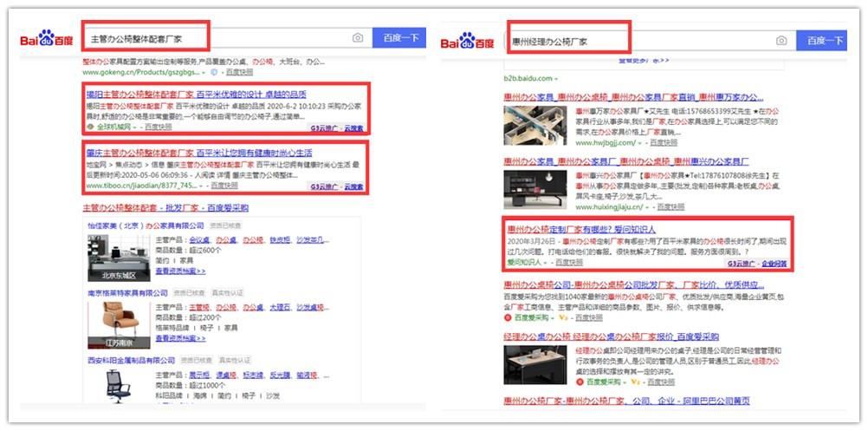The height and width of the screenshot is (431, 868).
Task: Click 百度快照 link beside green 爱问知识人
Action: tap(569, 263)
